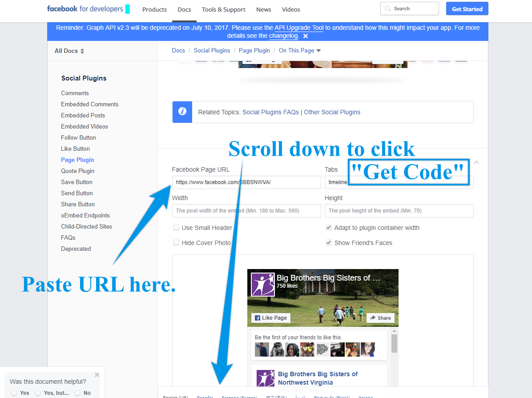Click the blue info icon beside Related Topics
Screen dimensions: 532x398
182,112
